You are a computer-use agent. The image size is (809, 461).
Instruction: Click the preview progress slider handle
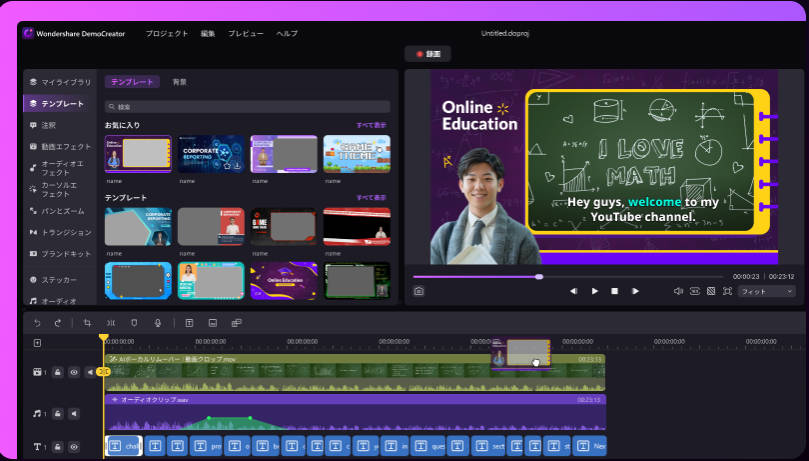(539, 277)
